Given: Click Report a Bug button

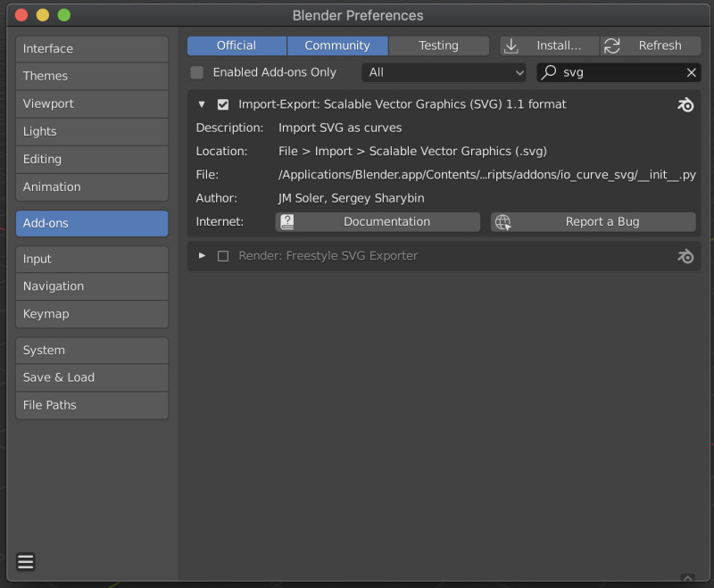Looking at the screenshot, I should click(x=594, y=222).
